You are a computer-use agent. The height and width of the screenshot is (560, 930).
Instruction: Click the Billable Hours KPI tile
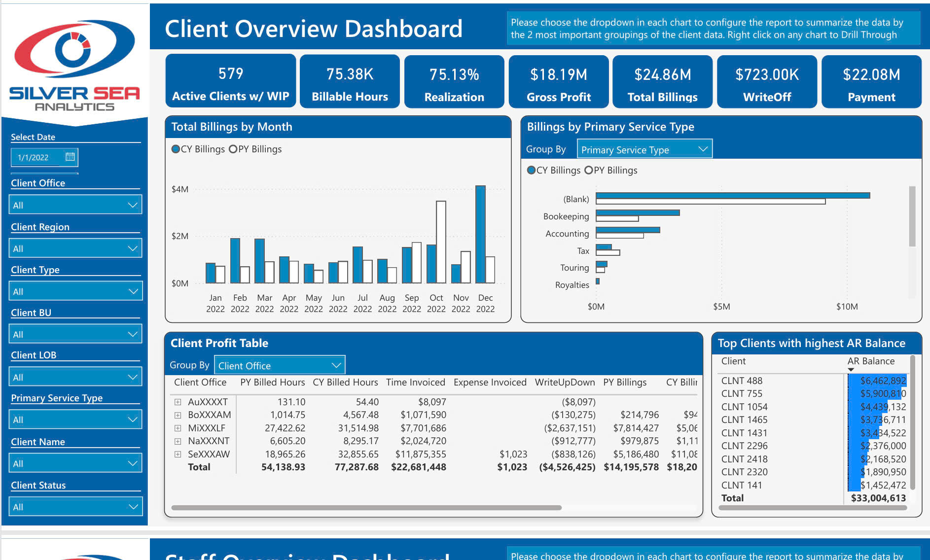pyautogui.click(x=350, y=81)
